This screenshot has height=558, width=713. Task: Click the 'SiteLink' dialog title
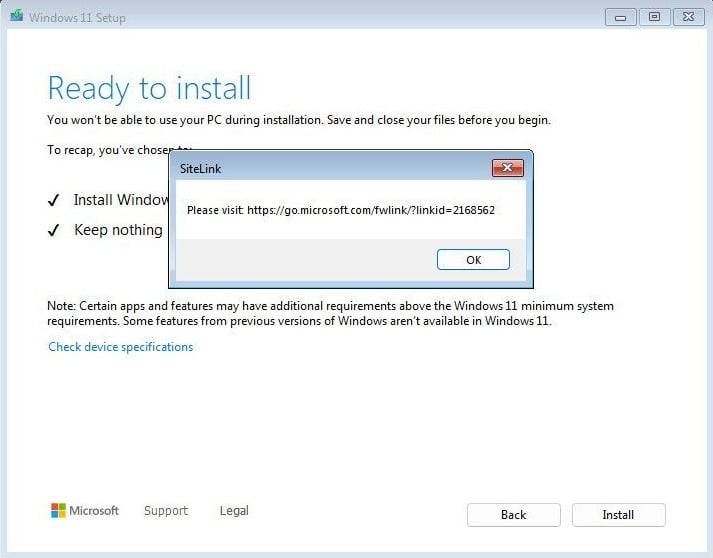(201, 169)
